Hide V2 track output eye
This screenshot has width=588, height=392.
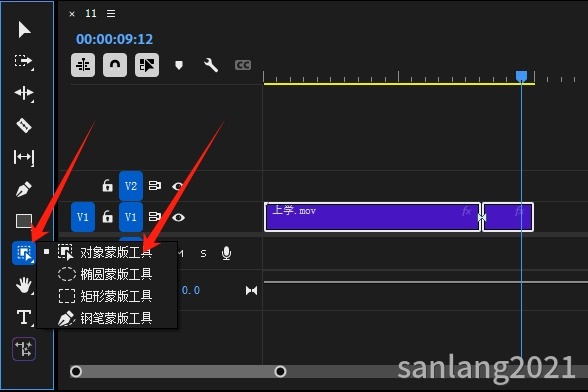click(x=178, y=186)
